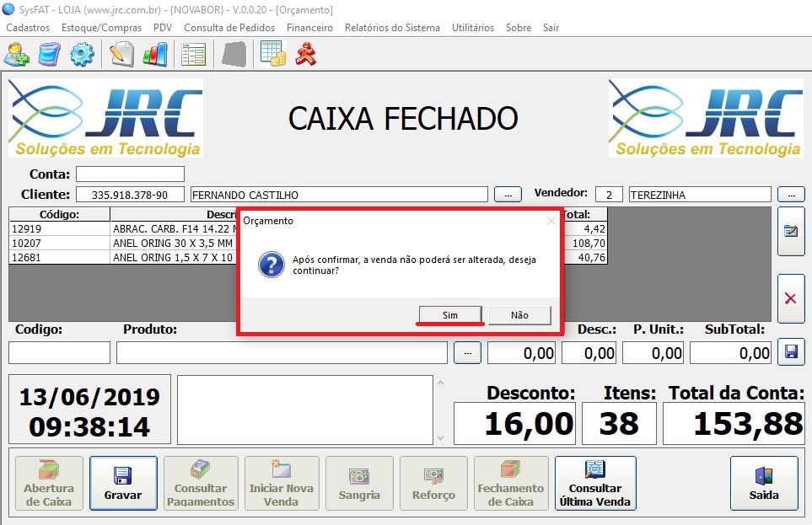
Task: Confirm the sale with Sim
Action: [x=450, y=315]
